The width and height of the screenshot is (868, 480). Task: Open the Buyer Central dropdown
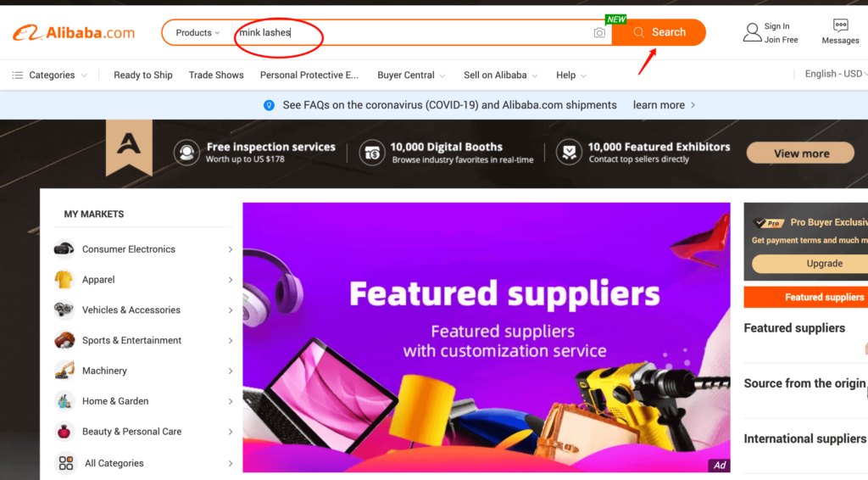click(x=411, y=75)
